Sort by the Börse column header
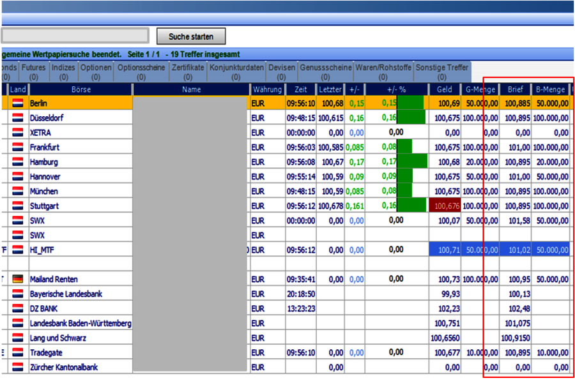The height and width of the screenshot is (392, 575). coord(80,89)
